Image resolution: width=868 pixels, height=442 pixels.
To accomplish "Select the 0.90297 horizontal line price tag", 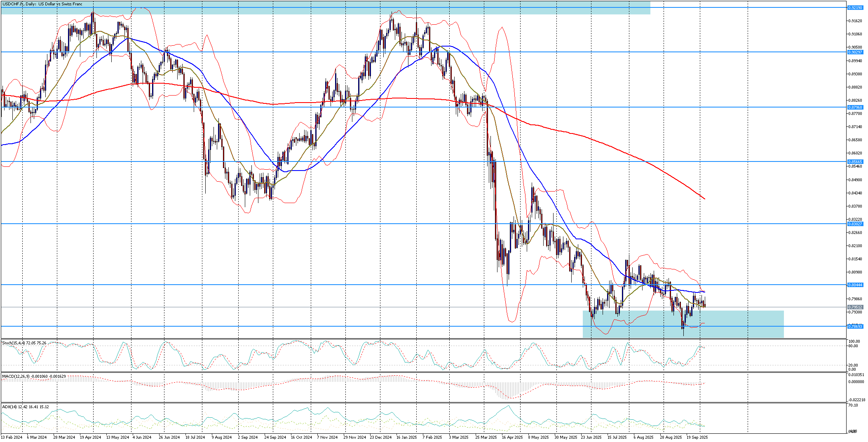I will 855,52.
